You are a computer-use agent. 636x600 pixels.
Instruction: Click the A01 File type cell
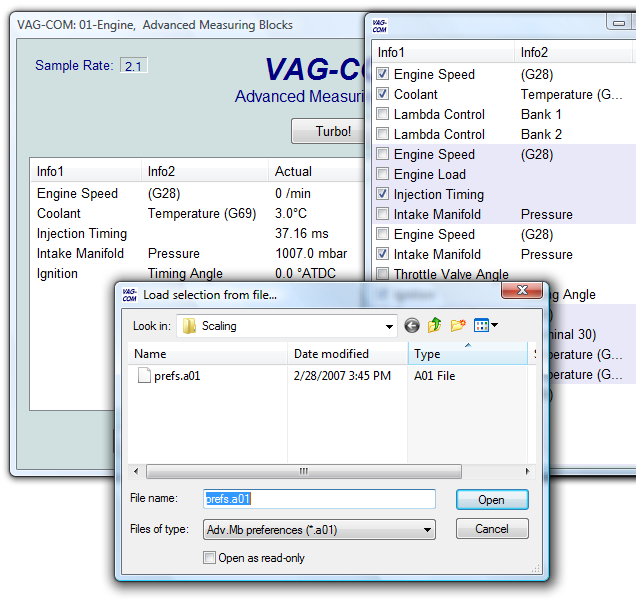pos(434,376)
